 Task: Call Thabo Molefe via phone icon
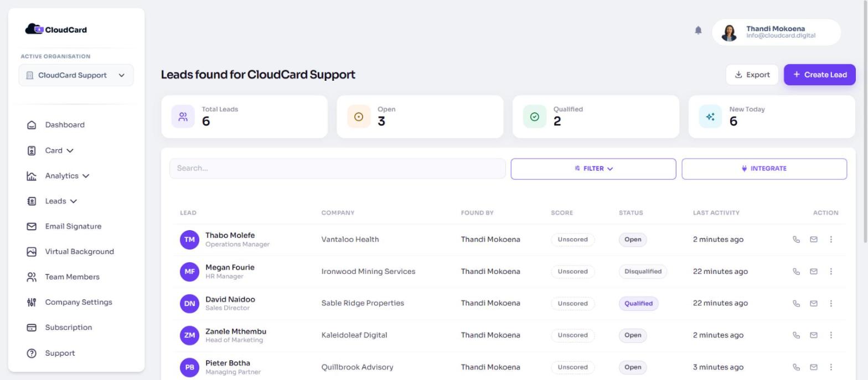(x=797, y=240)
